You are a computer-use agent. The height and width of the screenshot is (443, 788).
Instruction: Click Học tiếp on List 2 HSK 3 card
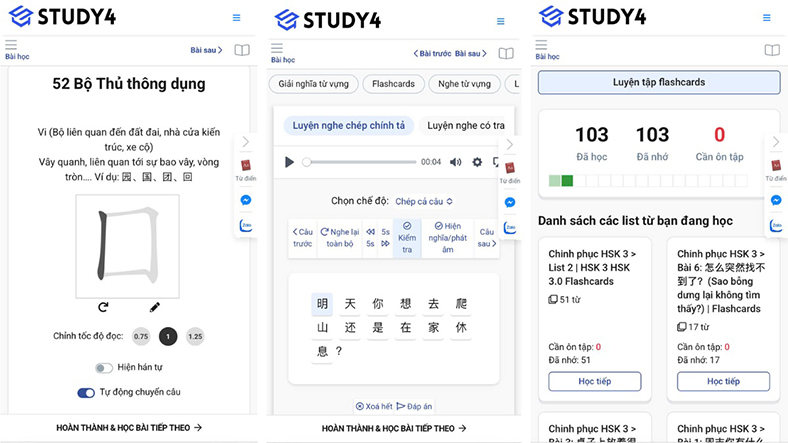coord(595,381)
